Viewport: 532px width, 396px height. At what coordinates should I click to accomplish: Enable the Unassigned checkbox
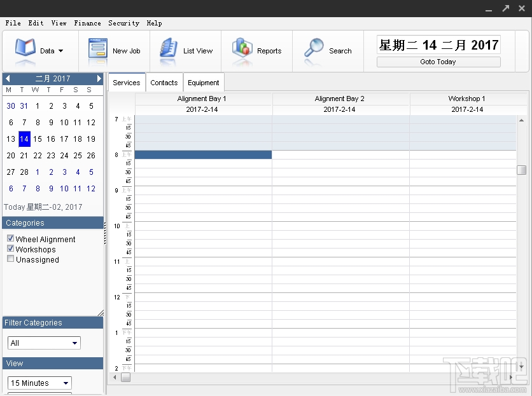(11, 259)
